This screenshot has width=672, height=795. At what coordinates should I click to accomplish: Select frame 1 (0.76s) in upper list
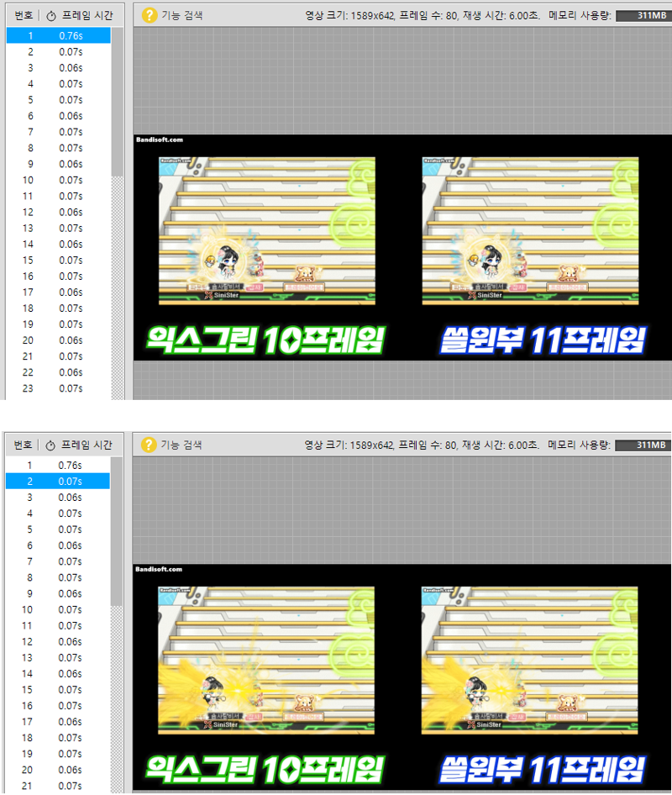[x=58, y=35]
